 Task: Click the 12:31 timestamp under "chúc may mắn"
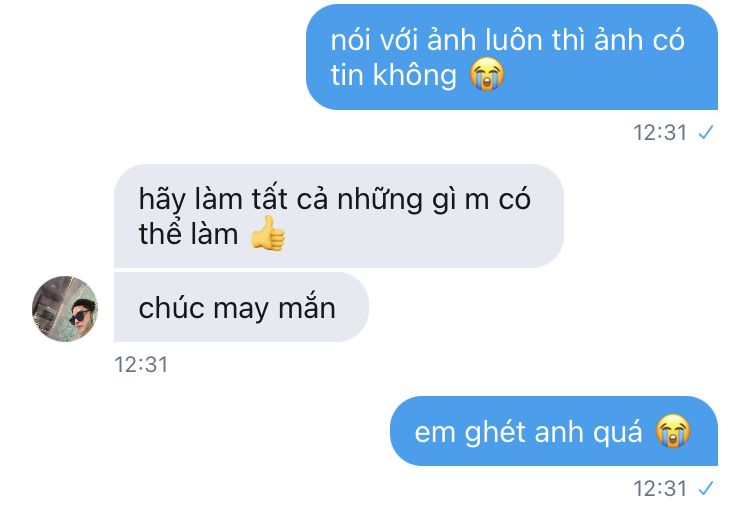coord(141,364)
